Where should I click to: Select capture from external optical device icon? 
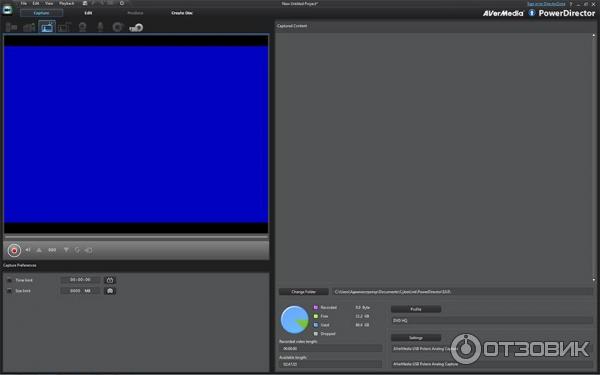tap(136, 28)
